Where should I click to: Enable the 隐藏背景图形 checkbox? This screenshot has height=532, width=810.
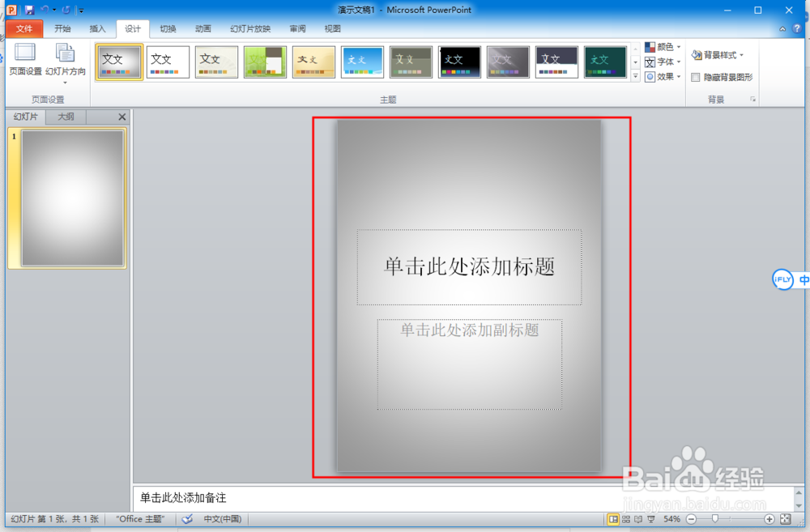point(695,77)
